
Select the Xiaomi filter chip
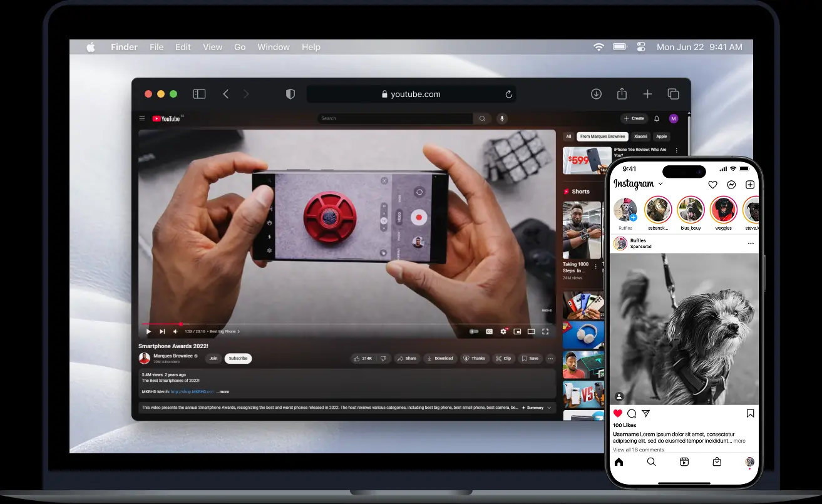tap(640, 136)
